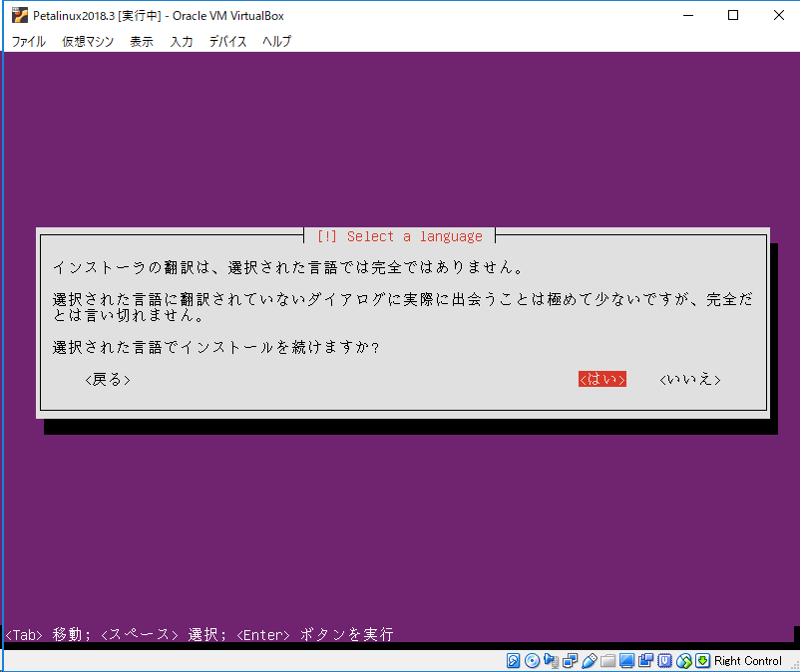Open the 仮想マシン menu
This screenshot has height=672, width=800.
pyautogui.click(x=87, y=42)
